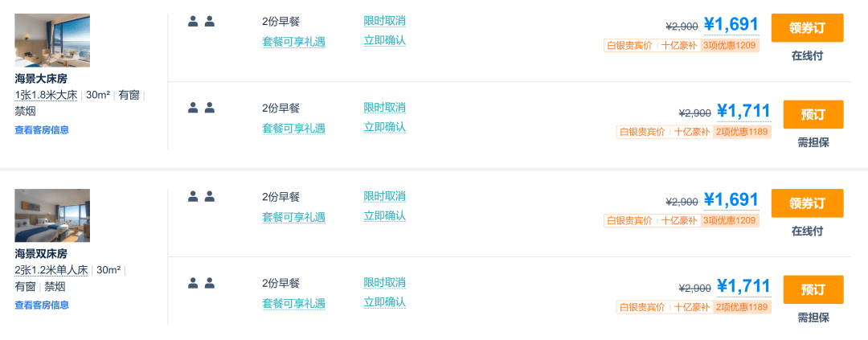Click 预订 for the 海景大床房 ¥1,711 offer
The image size is (868, 340).
point(813,115)
